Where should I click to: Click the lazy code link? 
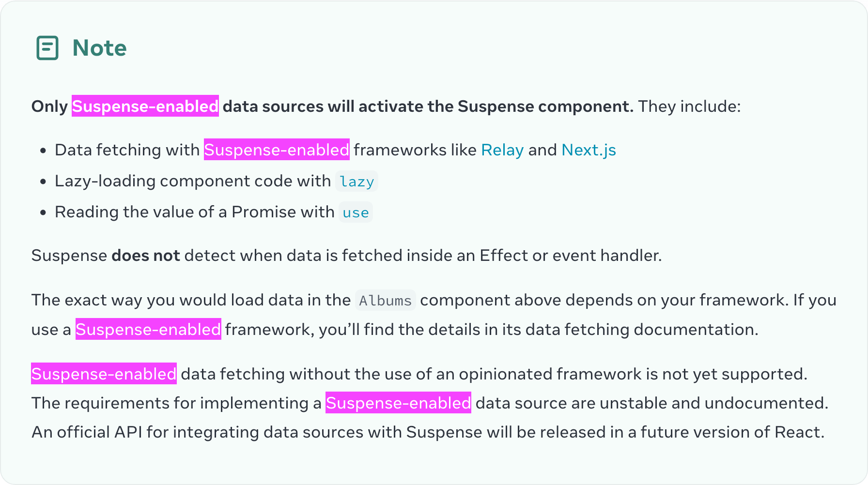(357, 182)
